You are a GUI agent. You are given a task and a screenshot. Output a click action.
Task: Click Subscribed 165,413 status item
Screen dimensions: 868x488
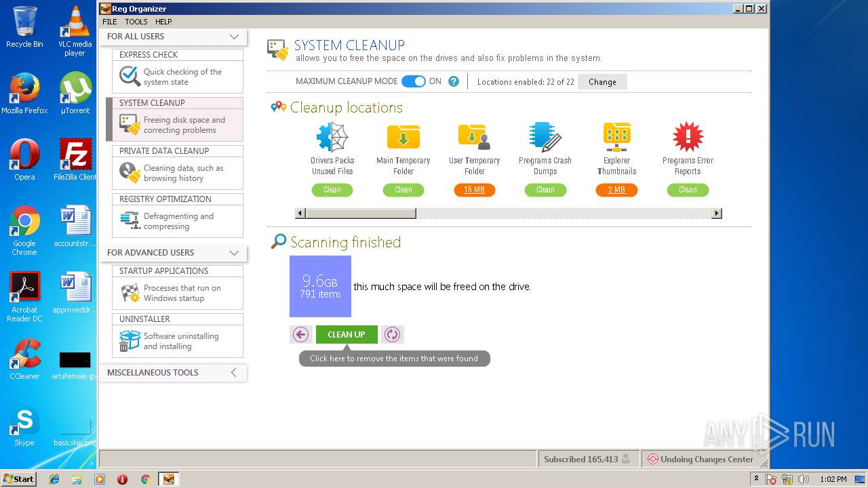pos(587,459)
